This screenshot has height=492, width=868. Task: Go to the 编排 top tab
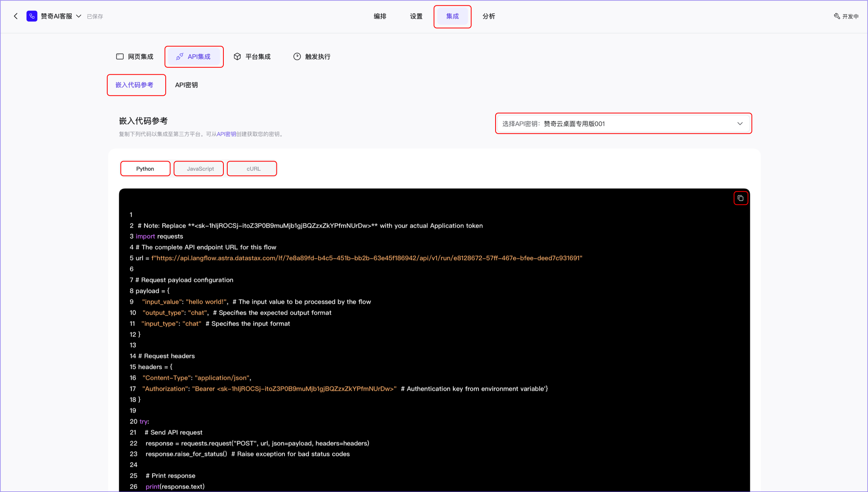pyautogui.click(x=380, y=16)
